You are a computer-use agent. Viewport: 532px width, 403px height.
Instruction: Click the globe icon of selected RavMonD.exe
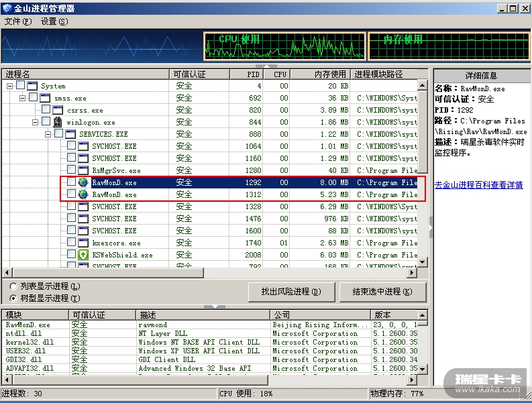pos(83,182)
